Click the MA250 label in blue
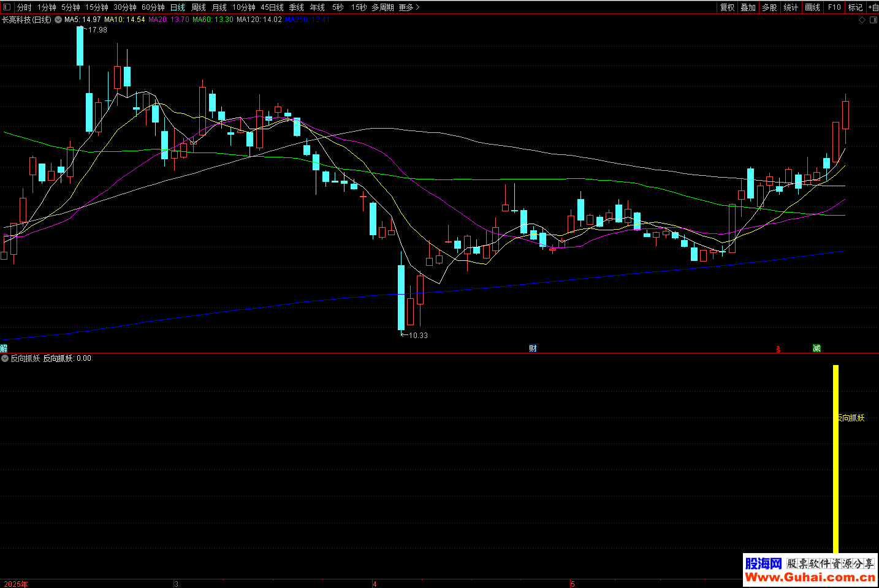 pyautogui.click(x=307, y=20)
